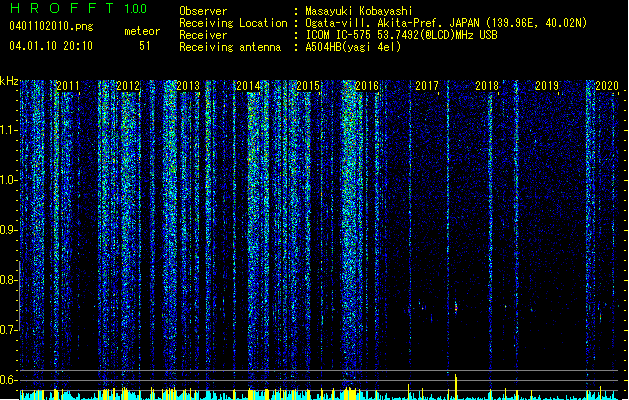Click the 2016 time marker

pyautogui.click(x=367, y=86)
